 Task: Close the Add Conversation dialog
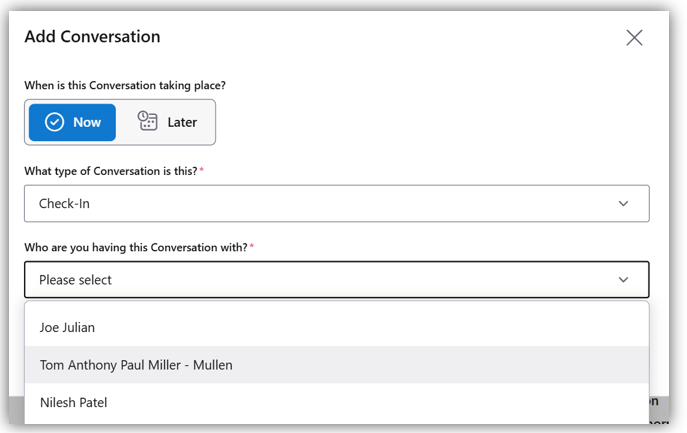click(634, 38)
